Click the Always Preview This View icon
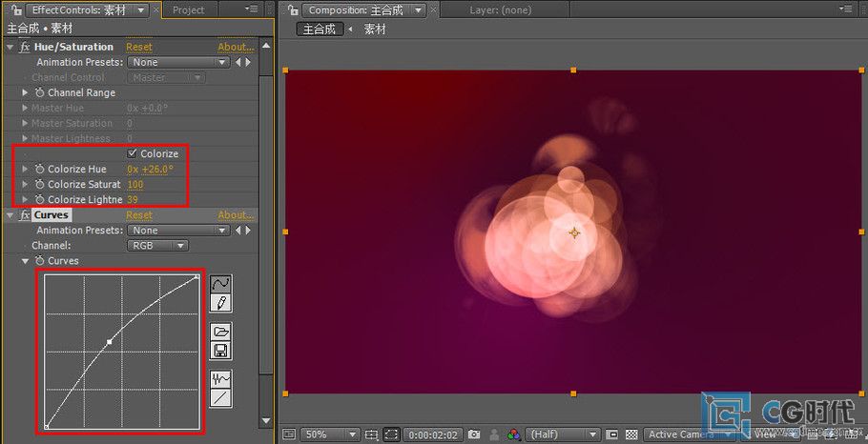Viewport: 868px width, 444px height. (x=290, y=434)
